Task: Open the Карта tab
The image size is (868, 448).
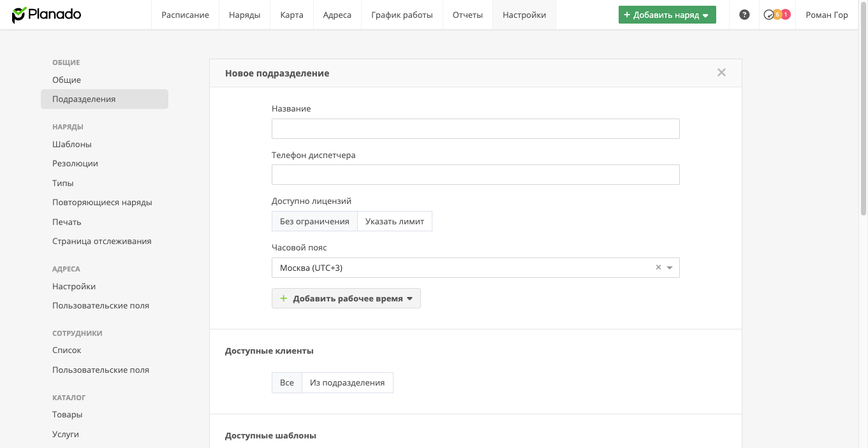Action: (291, 15)
